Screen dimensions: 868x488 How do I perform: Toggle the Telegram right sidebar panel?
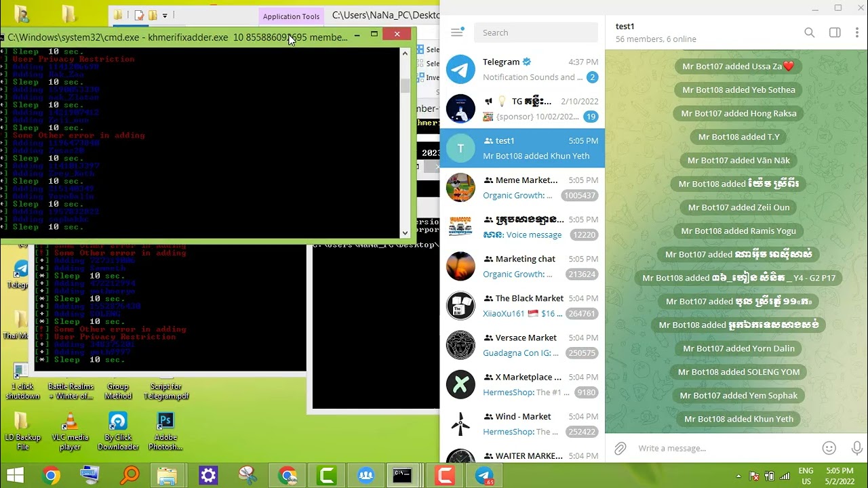click(x=835, y=33)
